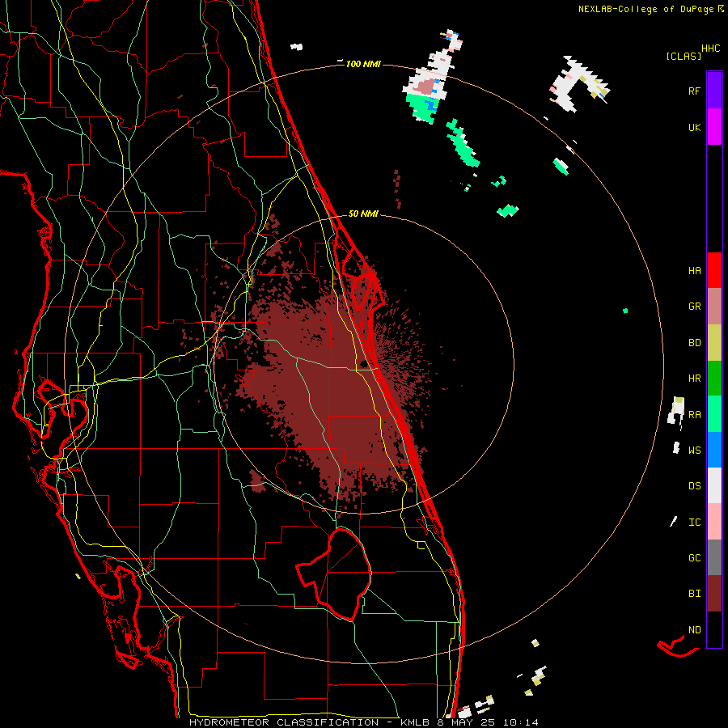Click the Hydrometeor Classification KMLB title text

[x=364, y=722]
